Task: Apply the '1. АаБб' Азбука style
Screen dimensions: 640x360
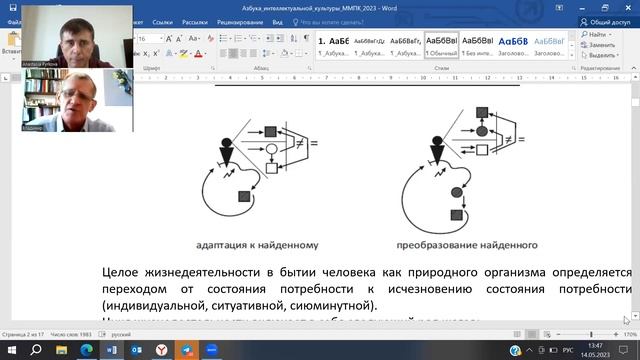Action: 333,46
